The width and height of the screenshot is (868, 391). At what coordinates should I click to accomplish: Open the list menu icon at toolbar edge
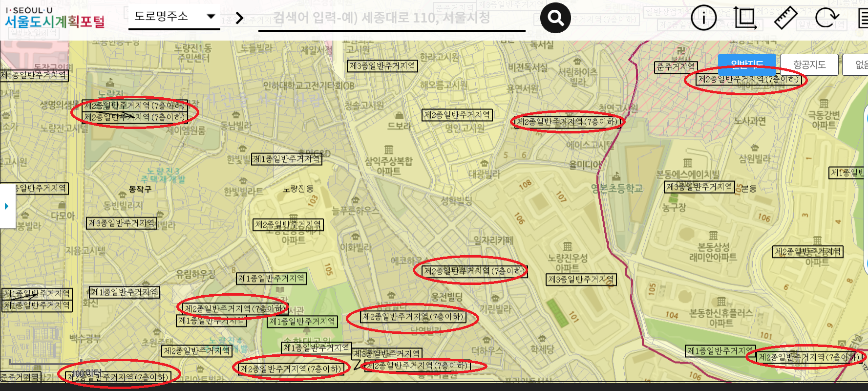(863, 19)
